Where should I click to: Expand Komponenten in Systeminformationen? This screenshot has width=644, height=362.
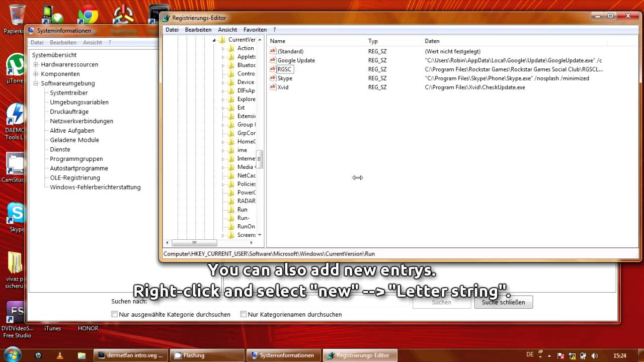(36, 74)
